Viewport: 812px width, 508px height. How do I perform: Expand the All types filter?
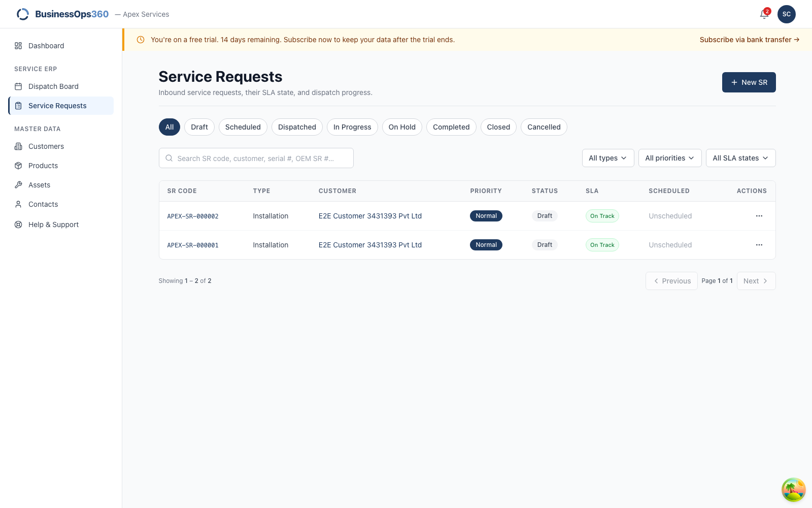(x=608, y=158)
